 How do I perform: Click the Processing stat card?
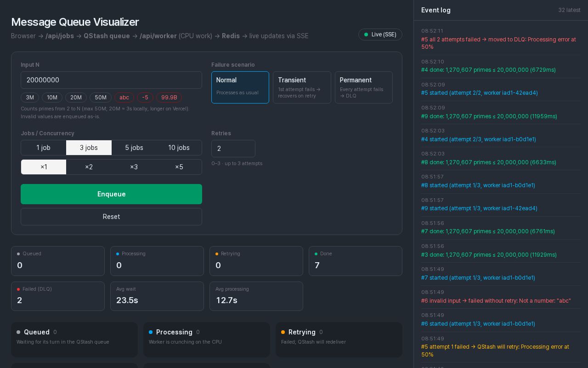coord(157,261)
